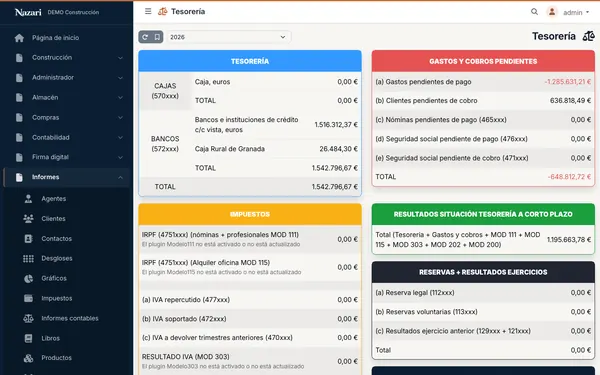Click the orange IMPUESTOS card header
Viewport: 600px width, 375px height.
click(250, 214)
